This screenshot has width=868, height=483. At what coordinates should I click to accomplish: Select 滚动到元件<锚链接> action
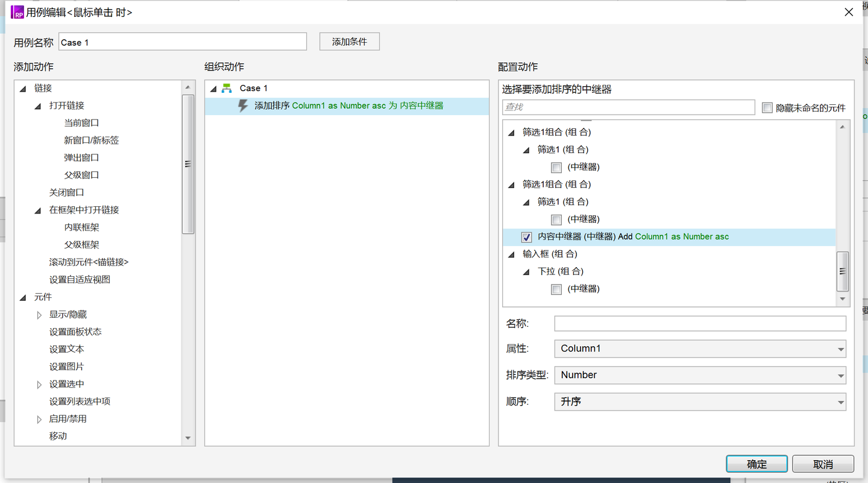click(89, 262)
